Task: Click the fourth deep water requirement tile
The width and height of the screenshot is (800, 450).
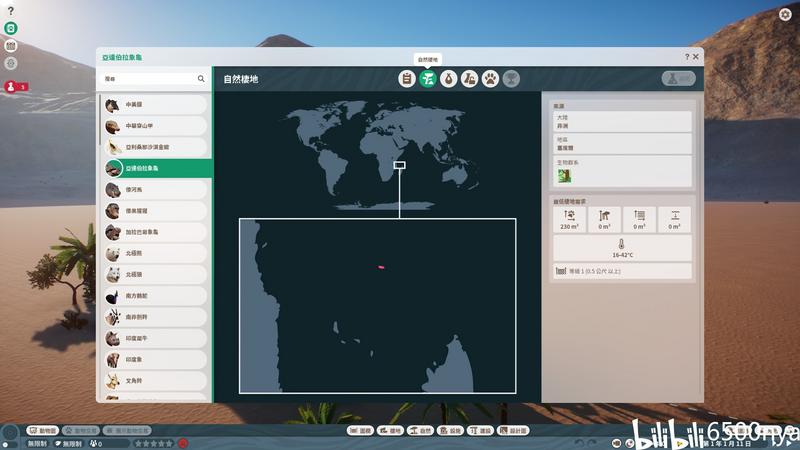Action: tap(674, 220)
